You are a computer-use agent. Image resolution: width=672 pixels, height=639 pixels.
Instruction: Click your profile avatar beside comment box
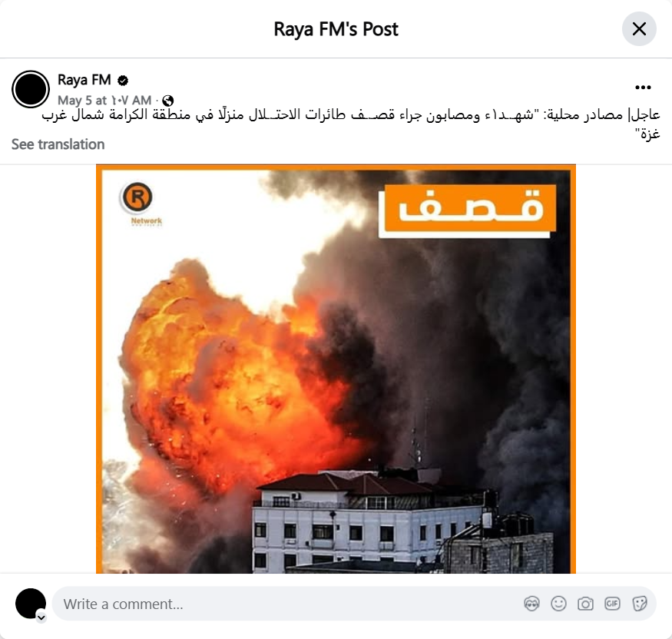[31, 604]
